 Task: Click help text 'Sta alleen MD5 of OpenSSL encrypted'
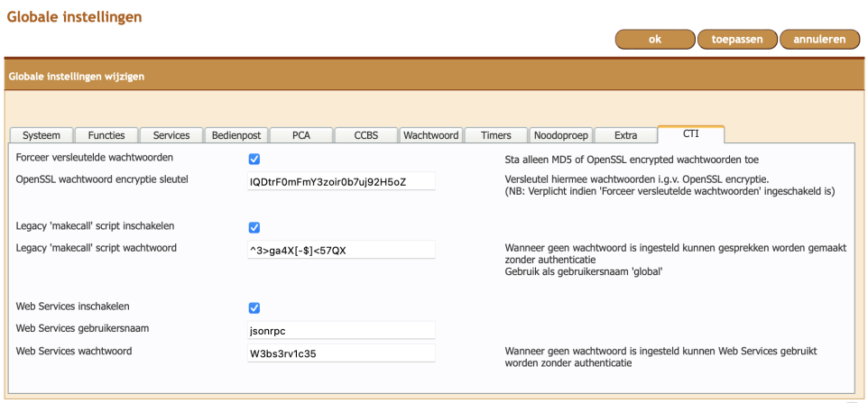pos(632,160)
